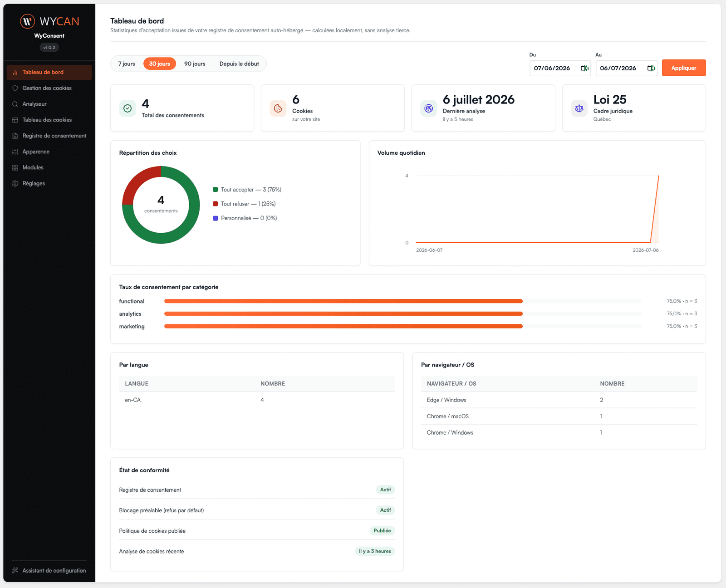726x588 pixels.
Task: Click the green Tout accepter legend swatch
Action: pos(216,190)
